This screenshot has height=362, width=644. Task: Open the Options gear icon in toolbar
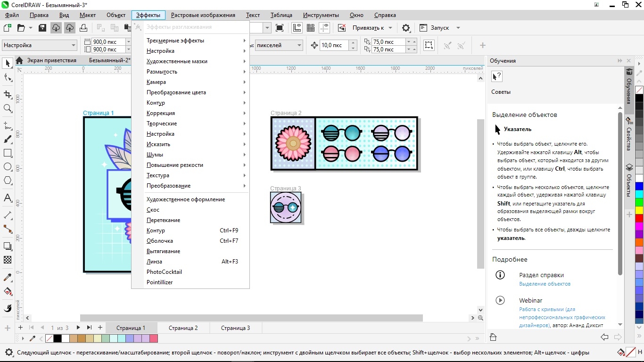[x=406, y=28]
